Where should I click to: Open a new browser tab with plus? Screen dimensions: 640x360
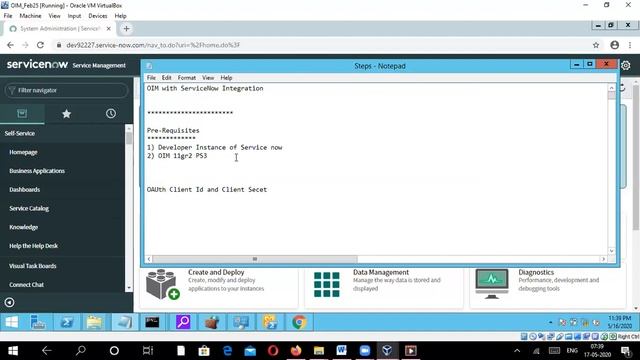(x=126, y=29)
